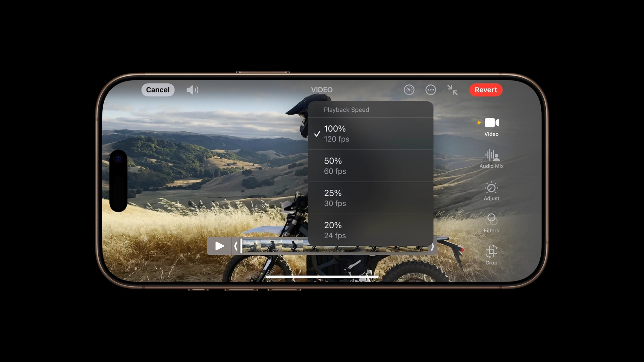Image resolution: width=644 pixels, height=362 pixels.
Task: Click Cancel to discard changes
Action: [x=157, y=90]
